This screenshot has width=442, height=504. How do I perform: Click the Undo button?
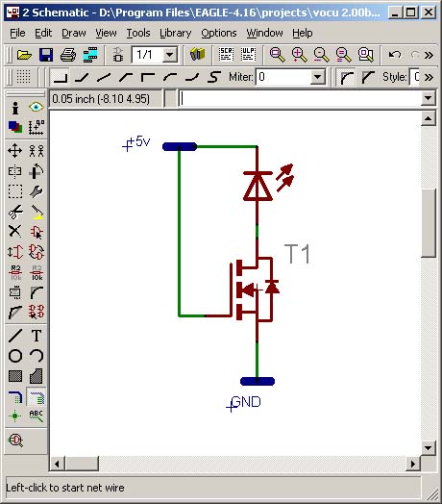(394, 55)
